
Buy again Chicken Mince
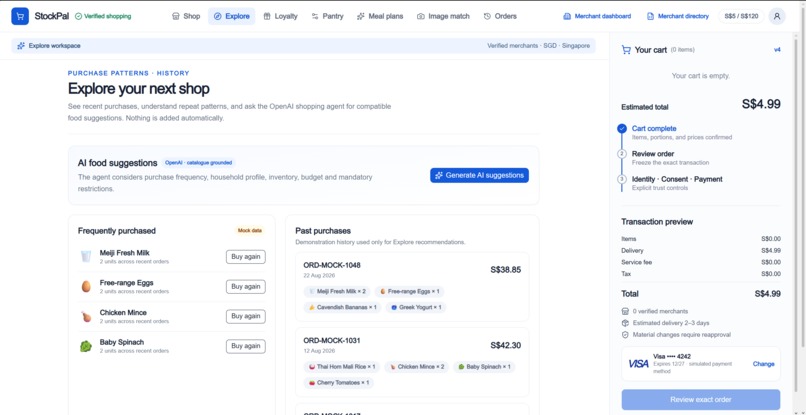coord(246,316)
